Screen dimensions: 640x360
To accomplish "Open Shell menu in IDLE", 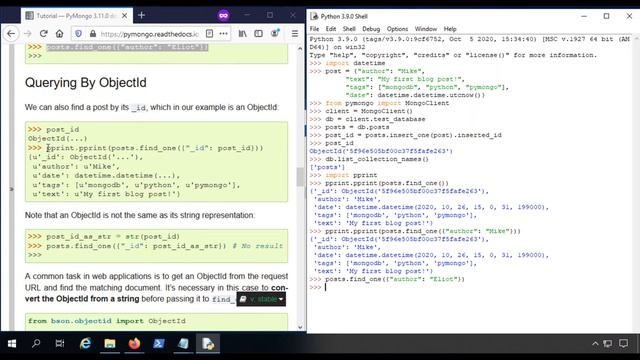I will coord(349,29).
